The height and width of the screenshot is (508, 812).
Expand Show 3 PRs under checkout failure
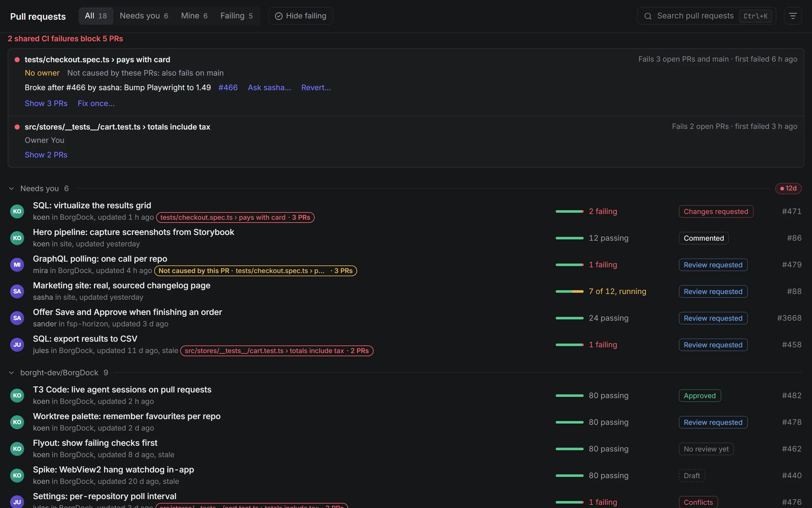coord(46,104)
